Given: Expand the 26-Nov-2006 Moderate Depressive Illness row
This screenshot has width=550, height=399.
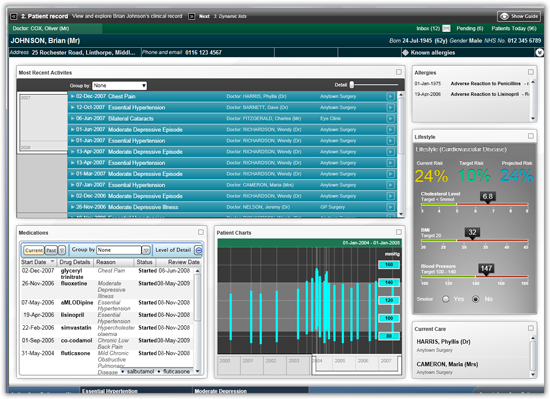Looking at the screenshot, I should point(73,207).
